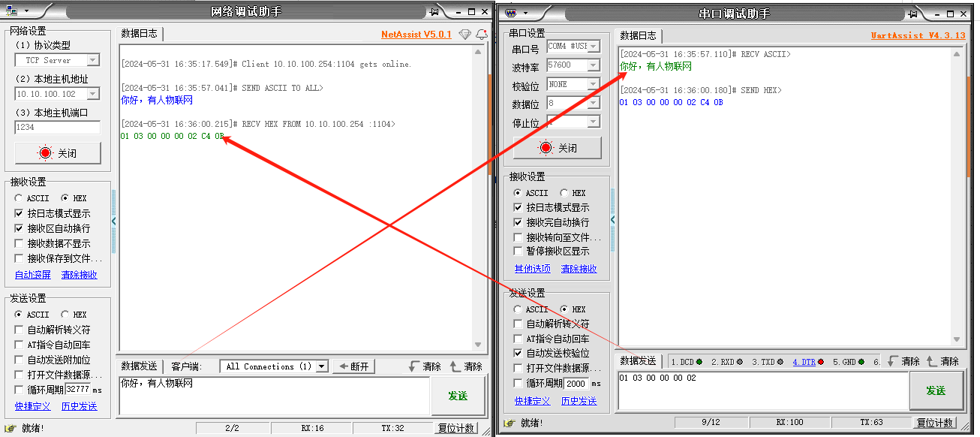The width and height of the screenshot is (980, 437).
Task: Pin the UartAssist window with pushpin icon
Action: pos(912,14)
